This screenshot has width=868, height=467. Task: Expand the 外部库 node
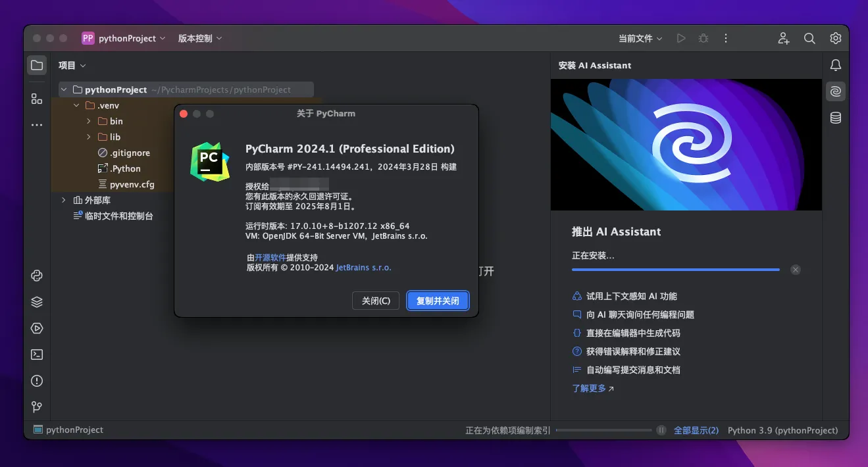pos(64,200)
